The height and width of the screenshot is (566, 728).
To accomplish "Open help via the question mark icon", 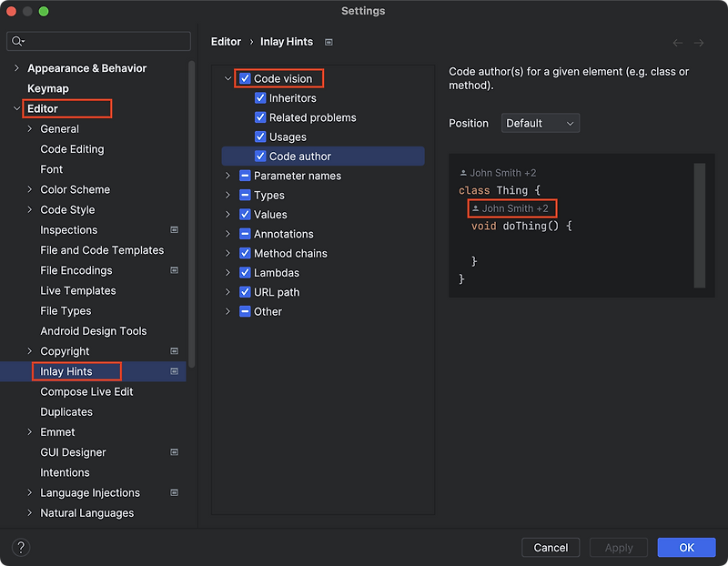I will pyautogui.click(x=20, y=547).
